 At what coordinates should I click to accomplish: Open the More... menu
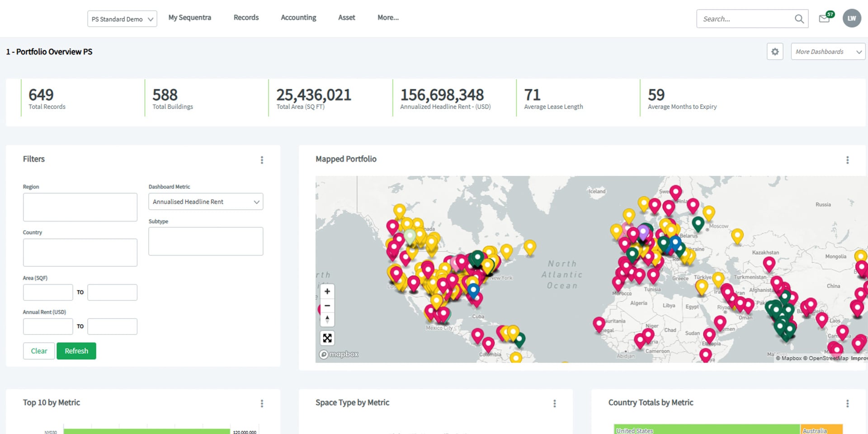(388, 18)
